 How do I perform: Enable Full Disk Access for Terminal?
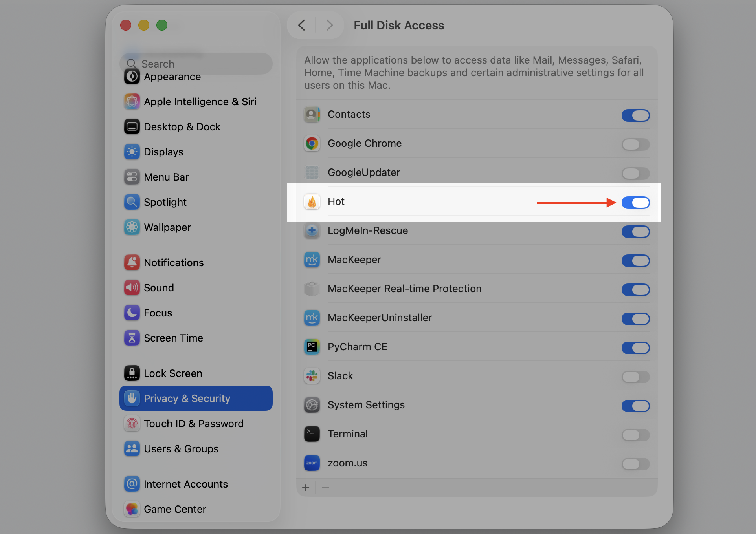point(635,435)
